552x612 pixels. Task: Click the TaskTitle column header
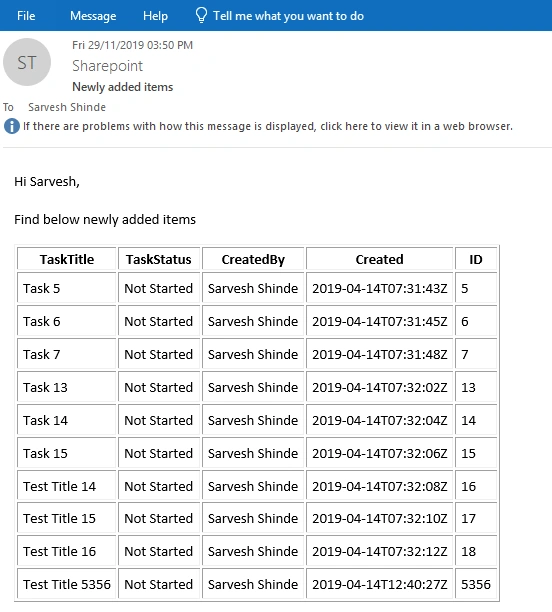[67, 259]
